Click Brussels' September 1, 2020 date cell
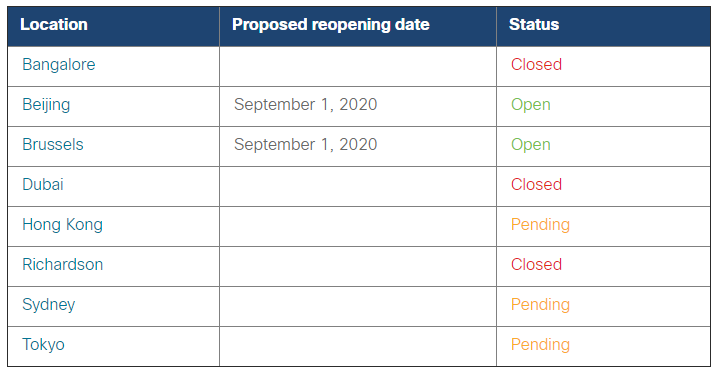 (305, 144)
